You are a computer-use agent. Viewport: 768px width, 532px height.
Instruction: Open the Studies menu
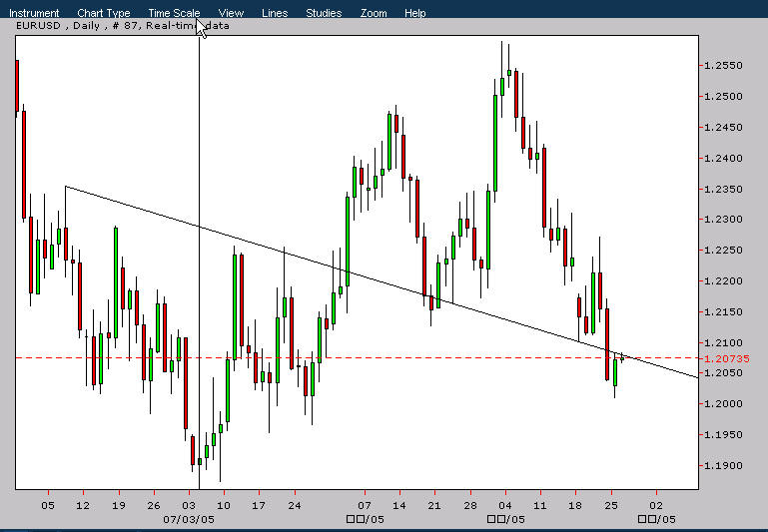click(x=324, y=13)
